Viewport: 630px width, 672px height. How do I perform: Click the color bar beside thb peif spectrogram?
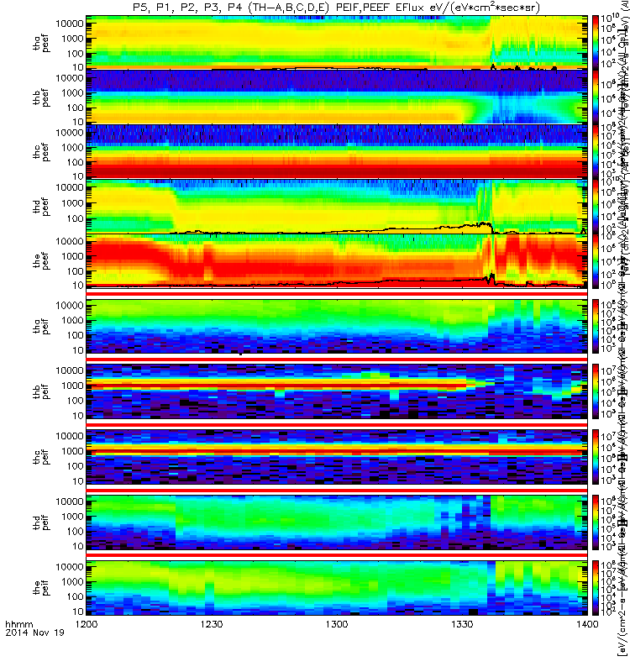[x=596, y=391]
